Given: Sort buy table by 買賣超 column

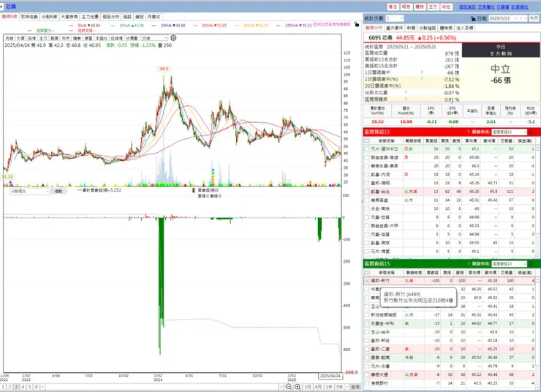Looking at the screenshot, I should [431, 141].
